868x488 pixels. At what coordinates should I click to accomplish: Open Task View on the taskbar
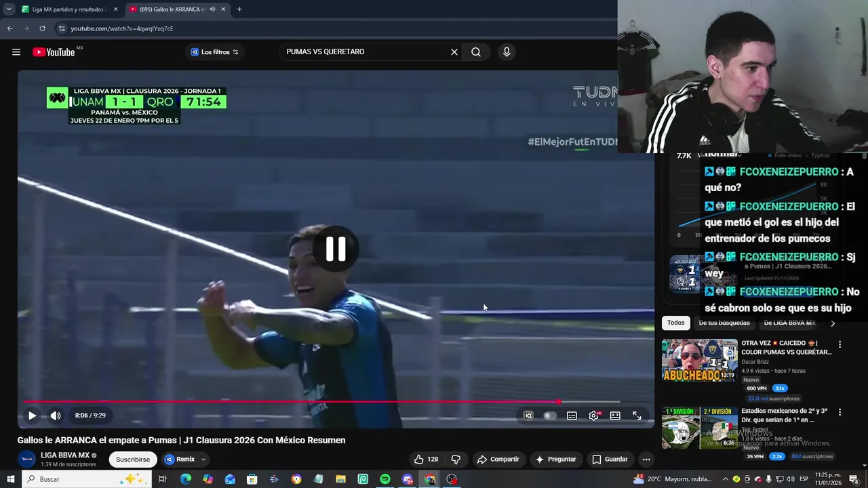(163, 479)
